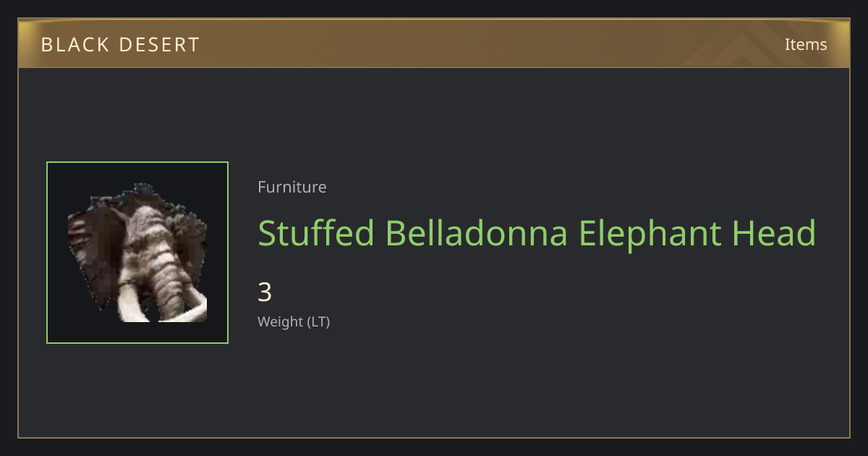Select the weight value 3
This screenshot has width=868, height=456.
point(265,292)
